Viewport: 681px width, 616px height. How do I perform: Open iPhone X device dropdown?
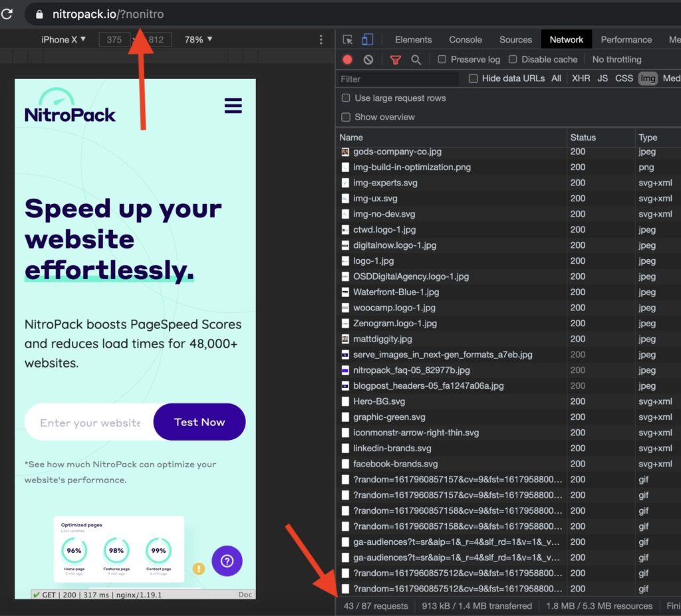[x=63, y=39]
